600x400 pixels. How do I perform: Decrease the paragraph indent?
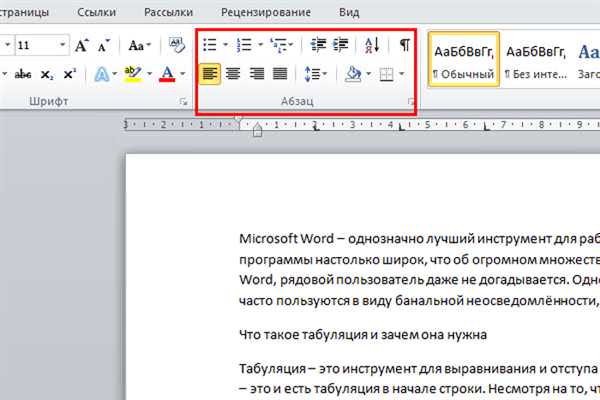(x=318, y=45)
